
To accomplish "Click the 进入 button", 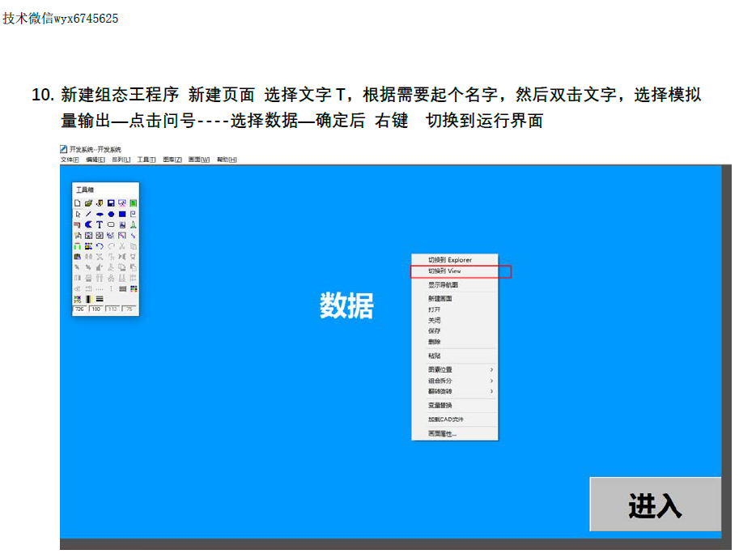I will pos(655,505).
